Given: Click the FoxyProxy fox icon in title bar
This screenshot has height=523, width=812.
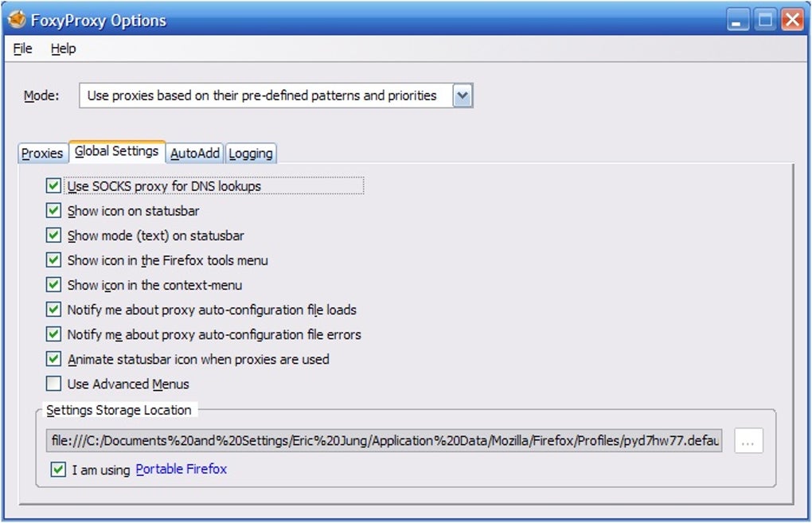Looking at the screenshot, I should click(17, 19).
